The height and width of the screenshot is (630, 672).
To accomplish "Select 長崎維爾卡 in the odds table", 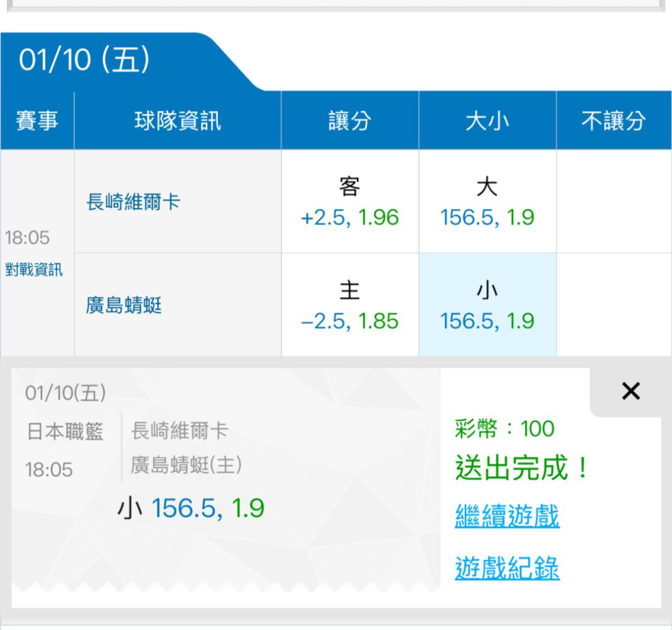I will (132, 202).
